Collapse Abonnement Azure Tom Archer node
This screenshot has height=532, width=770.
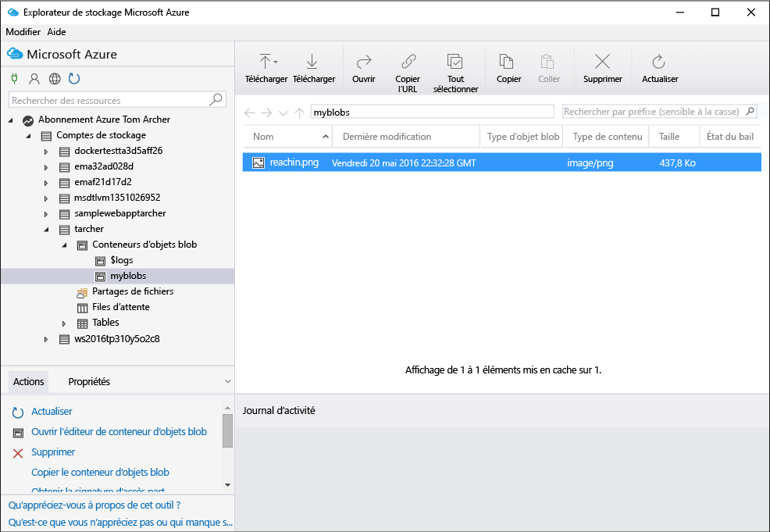click(x=11, y=120)
